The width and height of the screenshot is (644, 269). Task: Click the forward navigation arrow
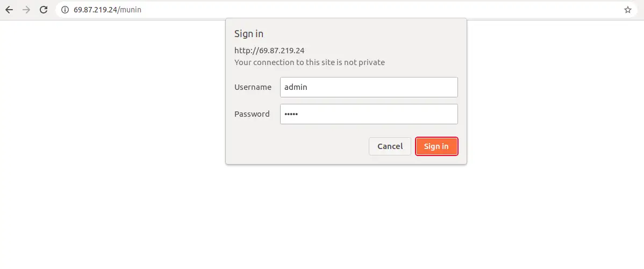click(26, 10)
